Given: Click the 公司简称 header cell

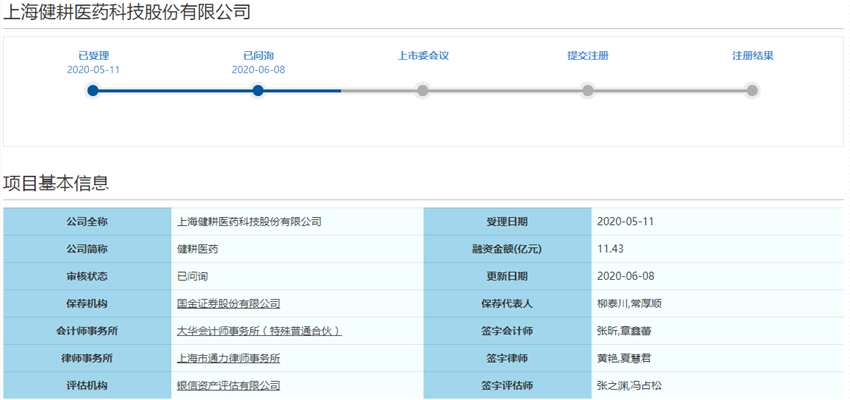Looking at the screenshot, I should tap(87, 249).
